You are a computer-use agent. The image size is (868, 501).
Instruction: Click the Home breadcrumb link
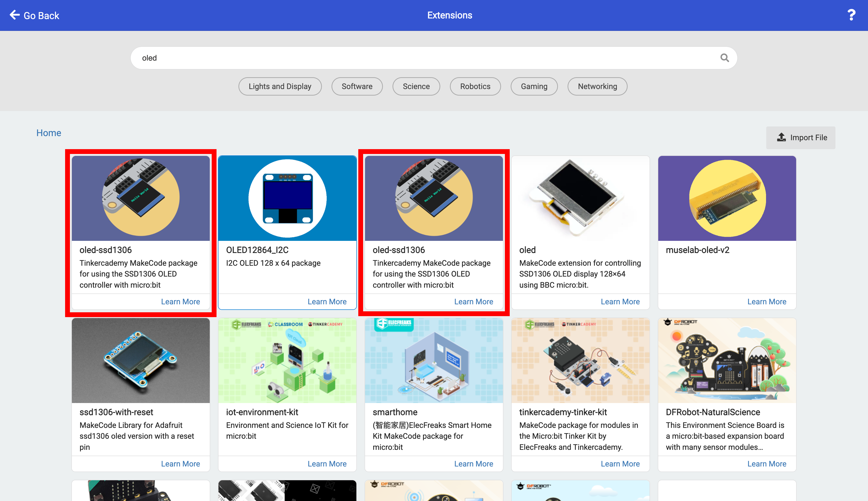click(49, 133)
